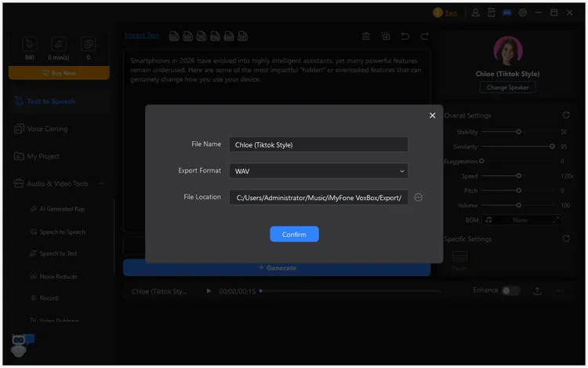Click the script text about smartphones

click(276, 70)
